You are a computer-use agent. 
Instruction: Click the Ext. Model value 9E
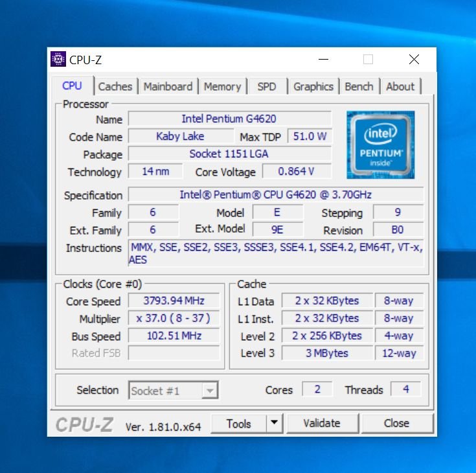[x=277, y=229]
